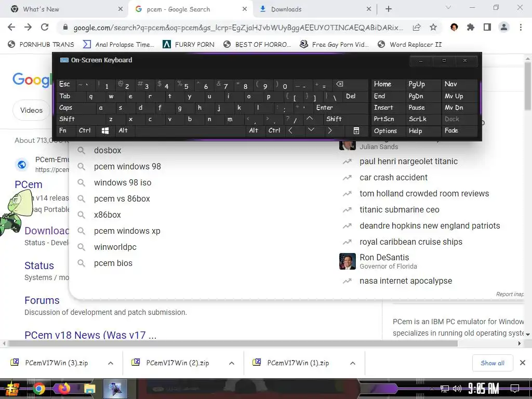Expand options for PCemV17Win (2).zip download

(x=232, y=363)
